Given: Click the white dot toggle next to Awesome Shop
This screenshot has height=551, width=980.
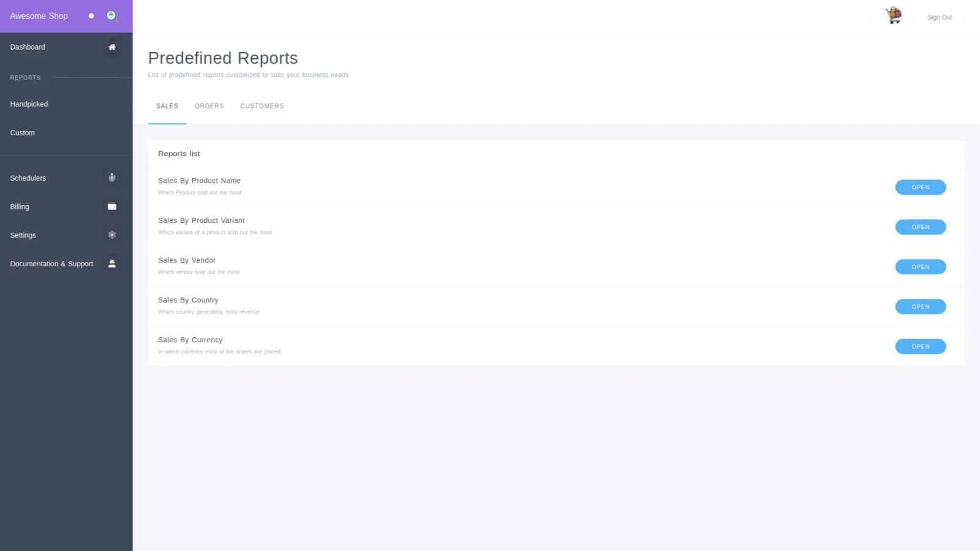Looking at the screenshot, I should [91, 16].
